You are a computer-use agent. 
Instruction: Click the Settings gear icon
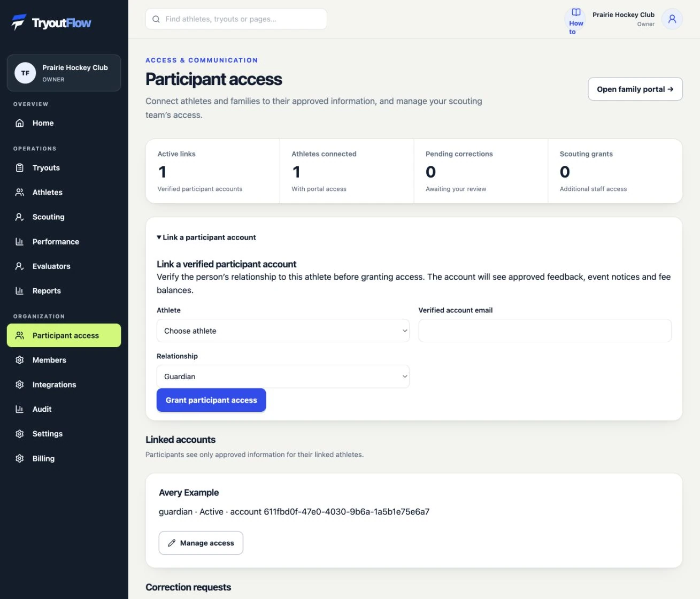(20, 434)
